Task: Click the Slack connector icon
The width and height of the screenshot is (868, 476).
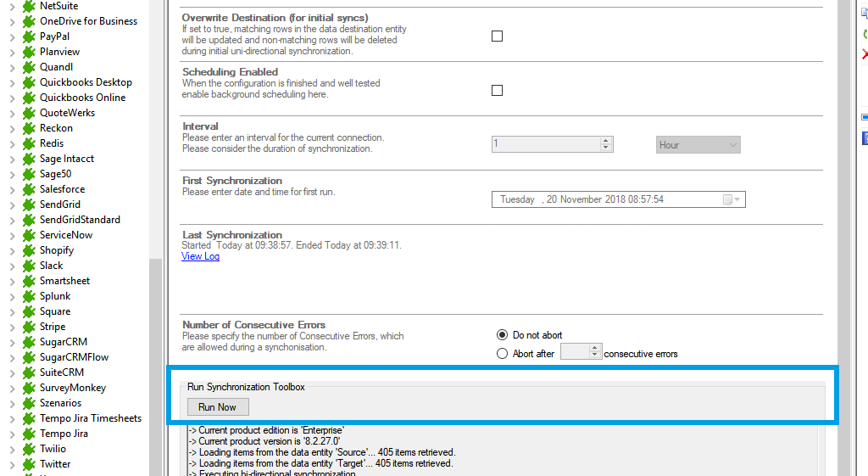Action: 29,266
